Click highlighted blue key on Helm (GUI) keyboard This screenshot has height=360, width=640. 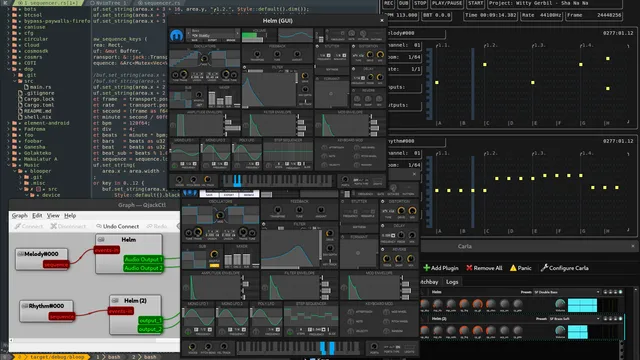[237, 180]
